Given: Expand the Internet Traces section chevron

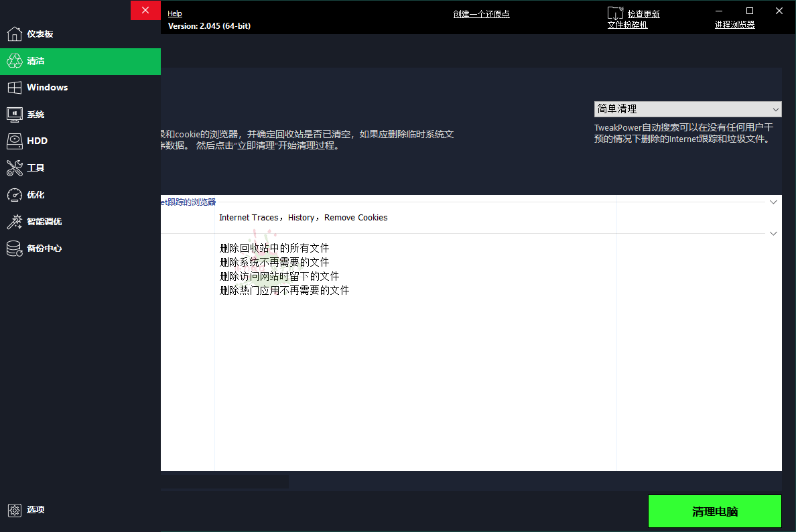Looking at the screenshot, I should pyautogui.click(x=773, y=201).
